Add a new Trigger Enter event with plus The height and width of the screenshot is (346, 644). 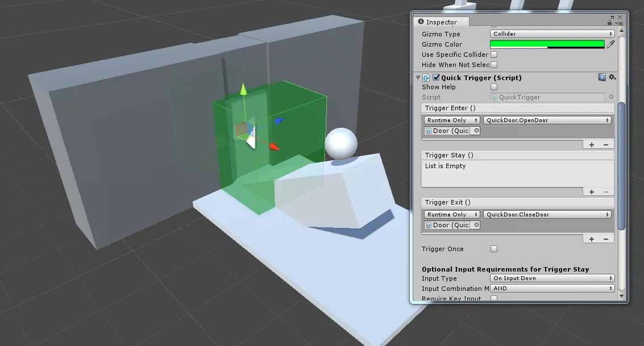(x=592, y=144)
